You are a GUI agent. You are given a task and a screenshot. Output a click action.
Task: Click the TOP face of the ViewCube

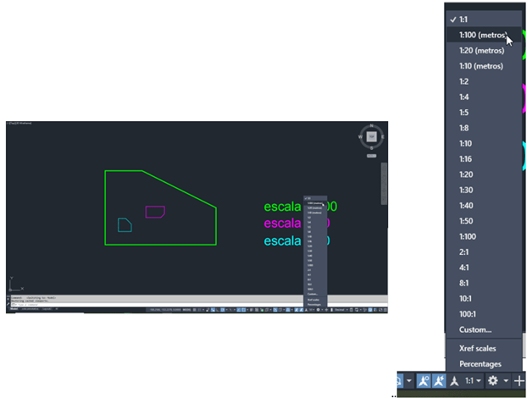[371, 135]
